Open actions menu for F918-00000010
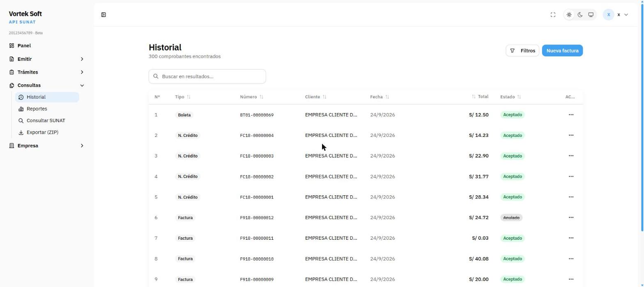The height and width of the screenshot is (287, 644). [571, 259]
